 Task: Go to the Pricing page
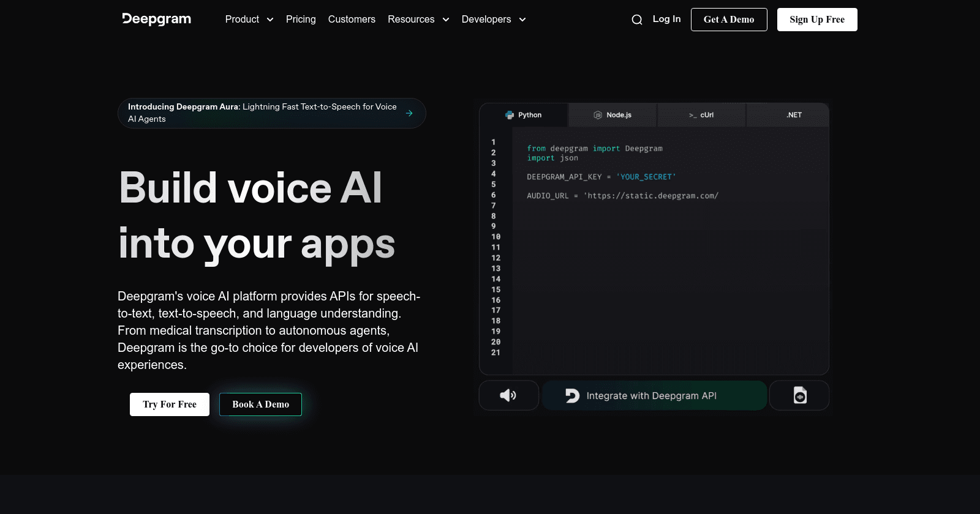click(301, 20)
